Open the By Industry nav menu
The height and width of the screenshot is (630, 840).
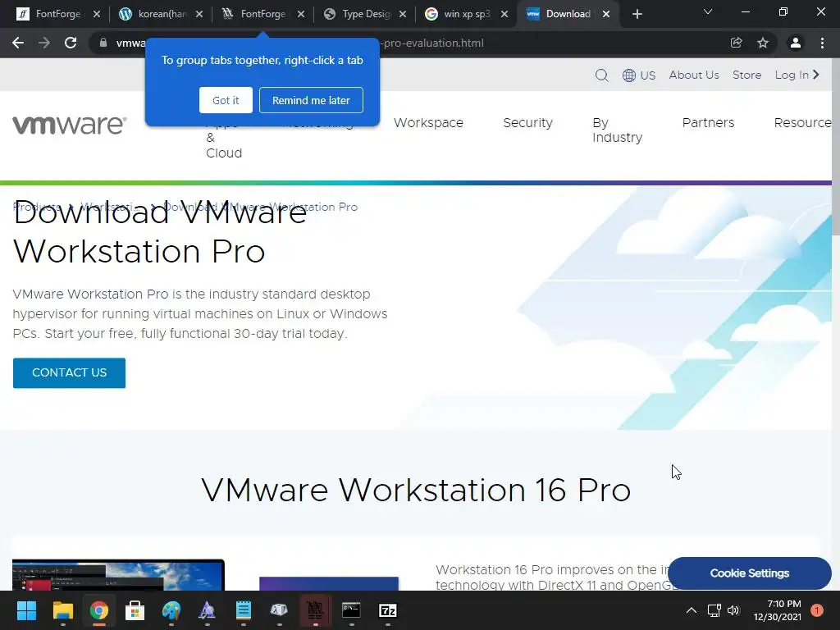(617, 130)
